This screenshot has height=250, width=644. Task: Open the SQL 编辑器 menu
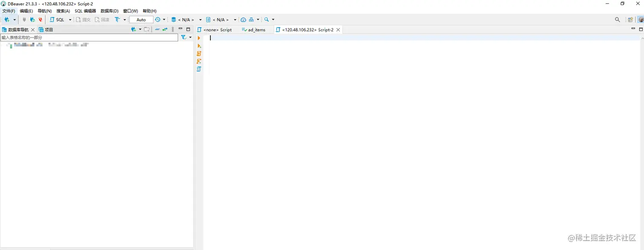pyautogui.click(x=85, y=11)
